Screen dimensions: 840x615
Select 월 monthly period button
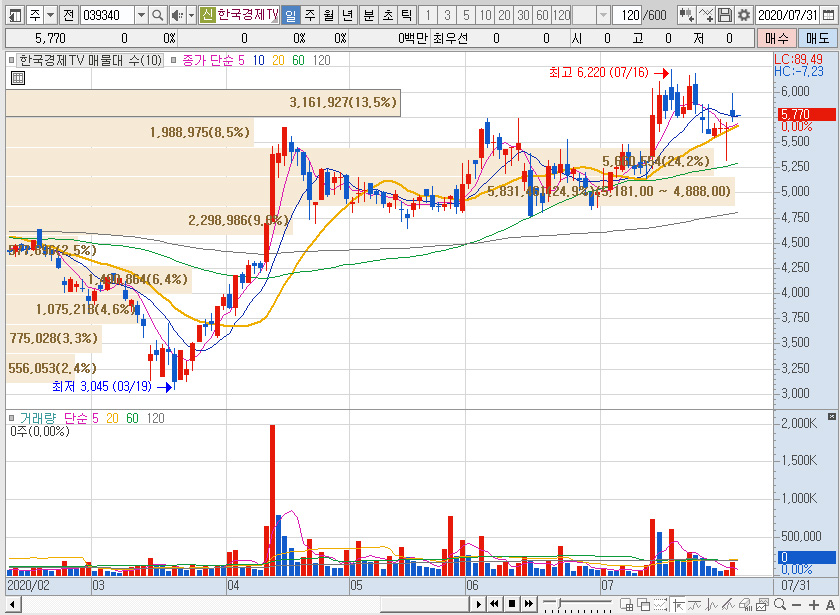[x=328, y=15]
